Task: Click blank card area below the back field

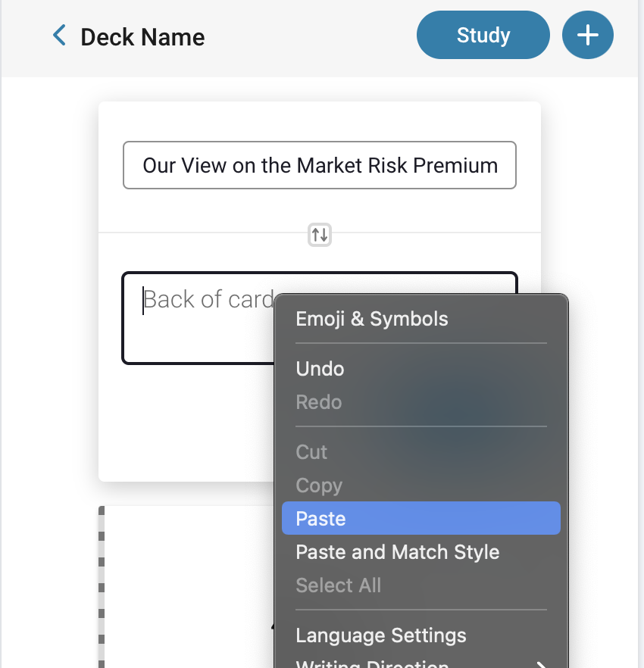Action: 186,422
